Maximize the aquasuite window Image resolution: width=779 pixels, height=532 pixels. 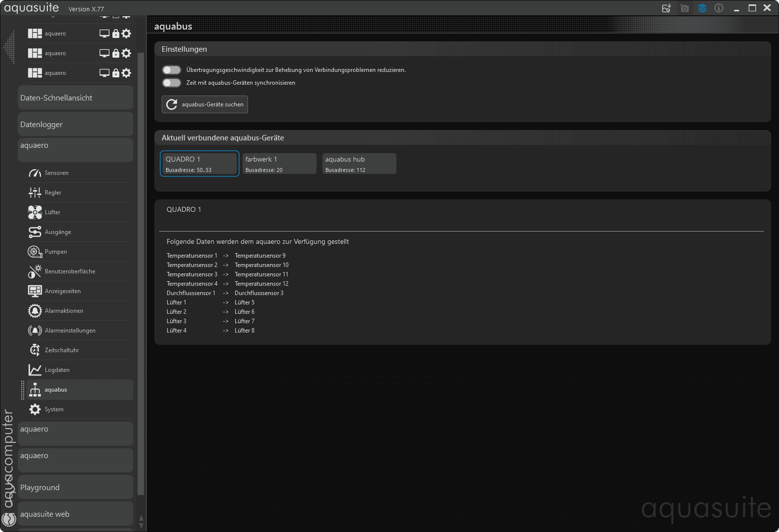point(752,8)
